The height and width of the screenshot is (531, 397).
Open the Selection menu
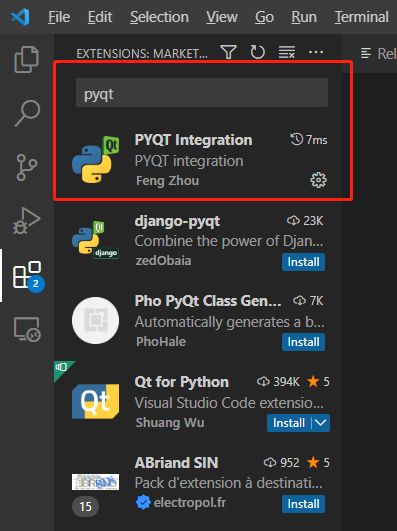(159, 17)
